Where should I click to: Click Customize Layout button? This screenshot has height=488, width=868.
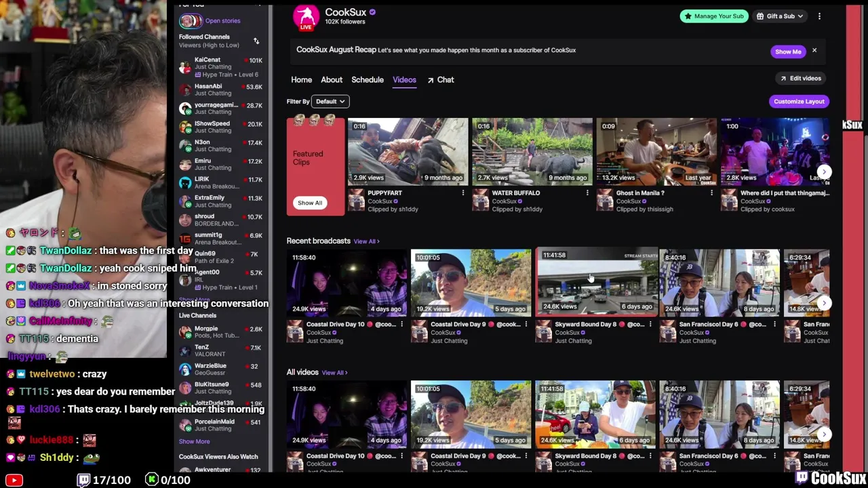click(x=799, y=102)
